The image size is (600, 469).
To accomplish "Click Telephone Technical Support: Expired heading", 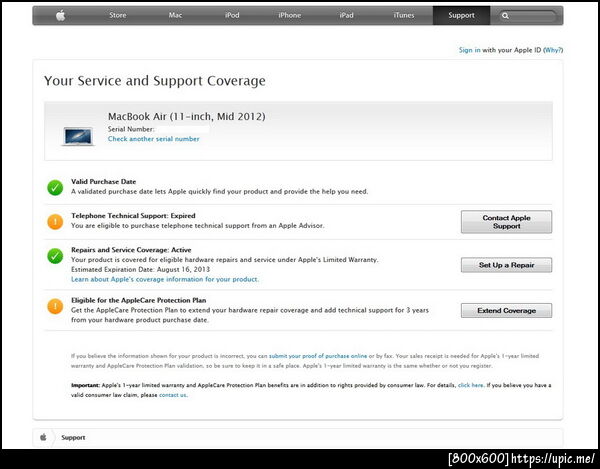I will tap(133, 216).
